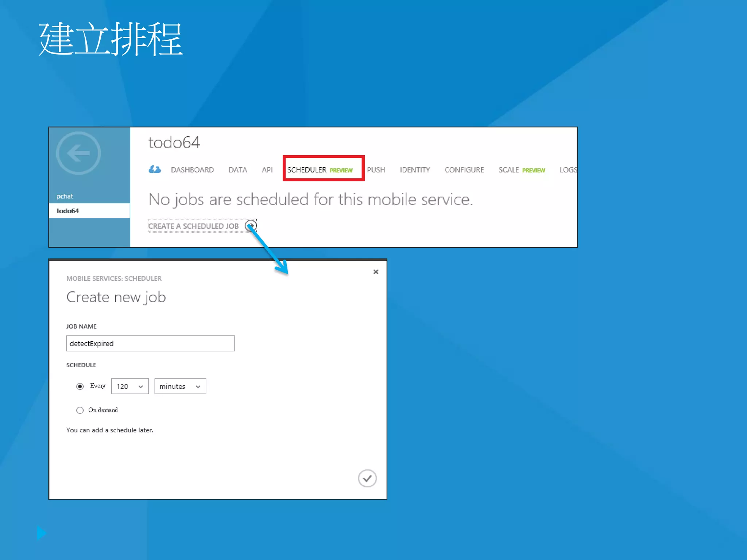Click the mobile service quickstart cloud icon

(x=155, y=170)
